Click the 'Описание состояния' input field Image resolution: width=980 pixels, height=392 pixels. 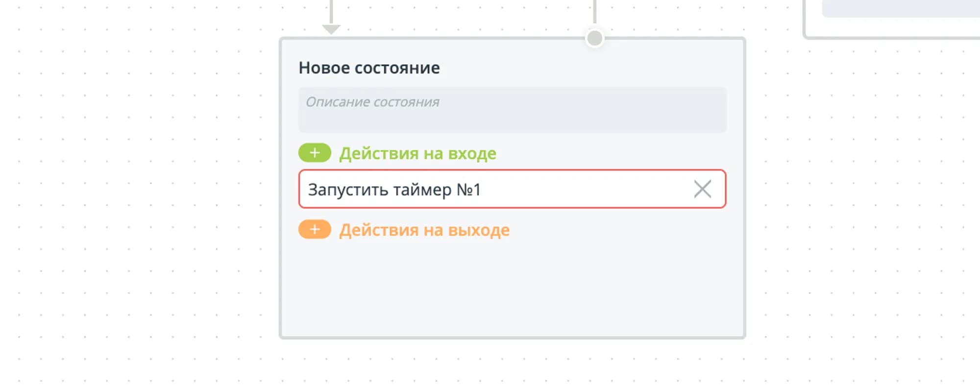click(x=512, y=109)
